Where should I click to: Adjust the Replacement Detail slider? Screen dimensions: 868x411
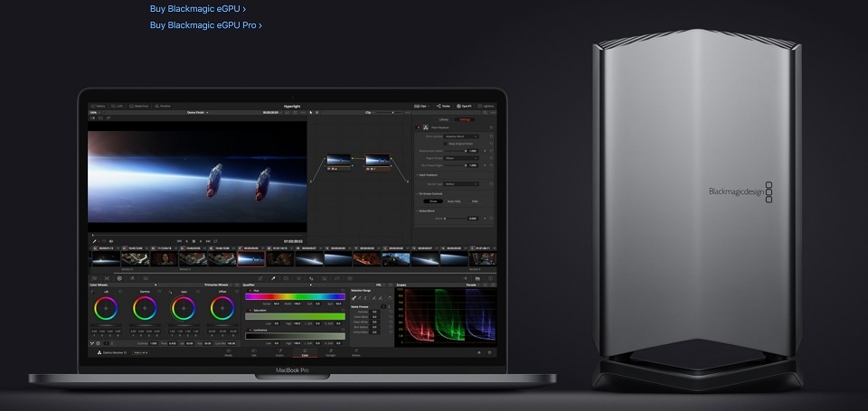click(x=456, y=151)
